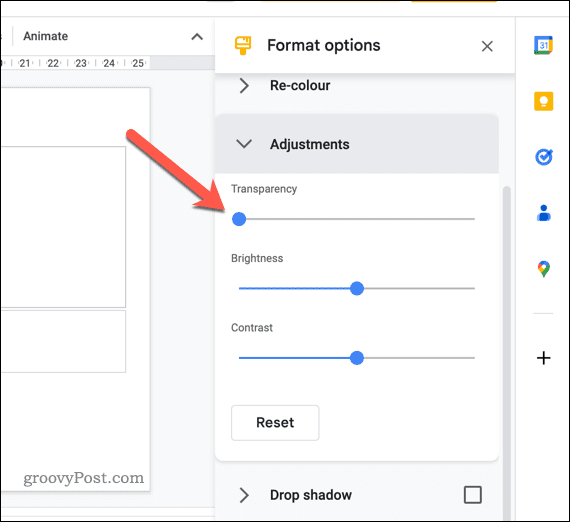Open Google Keep side panel icon
The width and height of the screenshot is (570, 522).
point(543,101)
